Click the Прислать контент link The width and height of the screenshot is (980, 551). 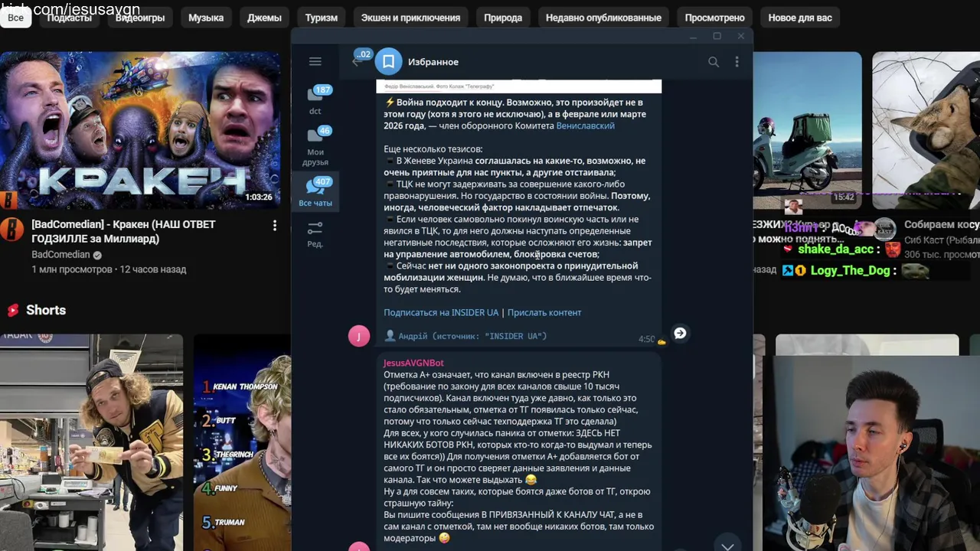click(x=544, y=312)
